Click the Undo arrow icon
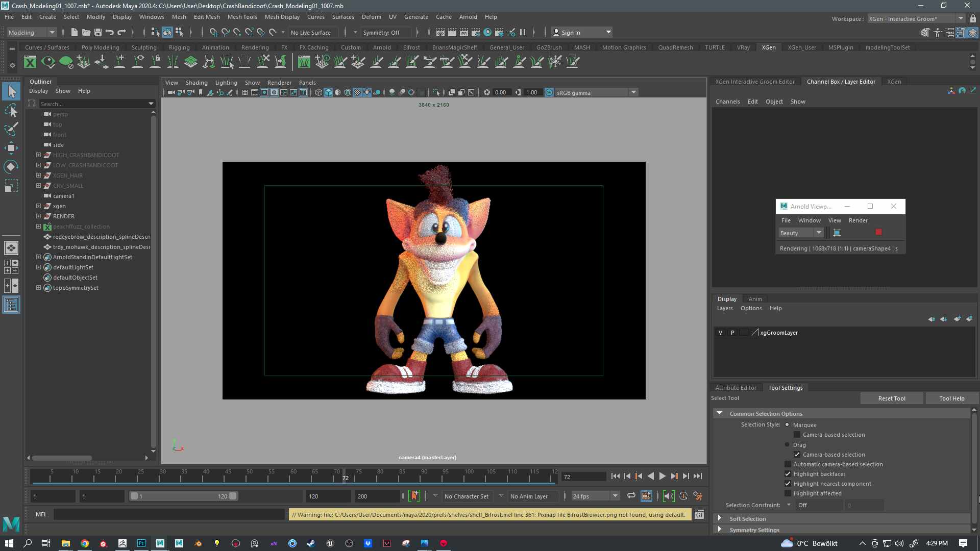 pos(110,32)
